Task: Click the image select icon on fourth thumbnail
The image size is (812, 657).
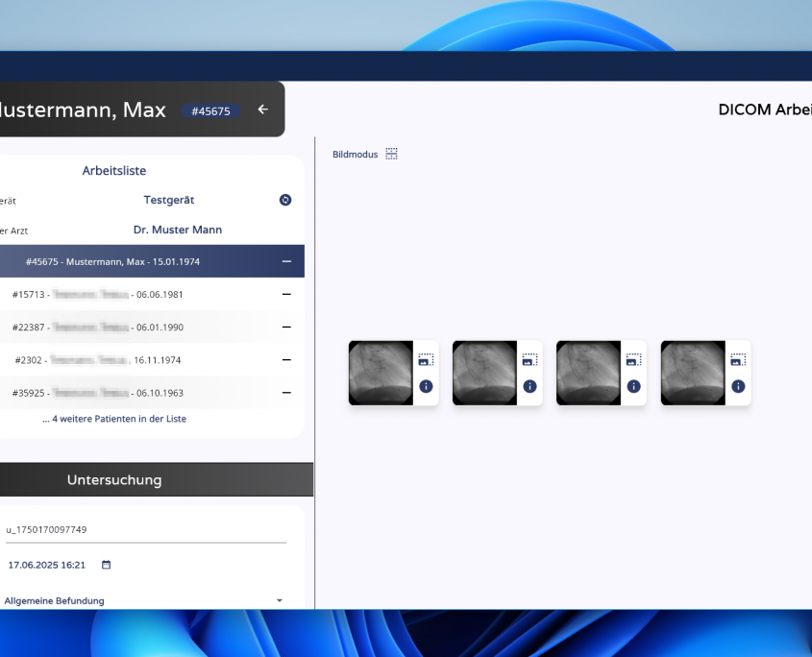Action: point(737,360)
